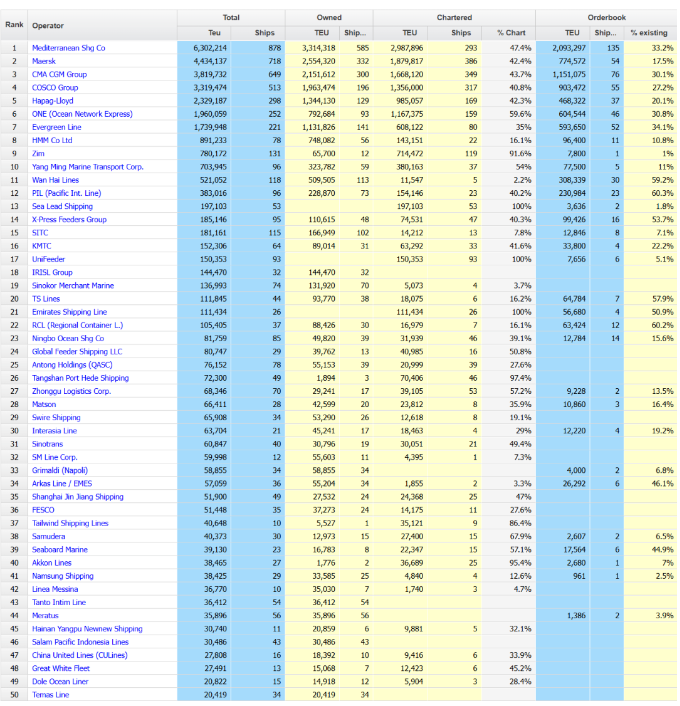Open Tanto Intim Line link
680x706 pixels.
click(59, 602)
